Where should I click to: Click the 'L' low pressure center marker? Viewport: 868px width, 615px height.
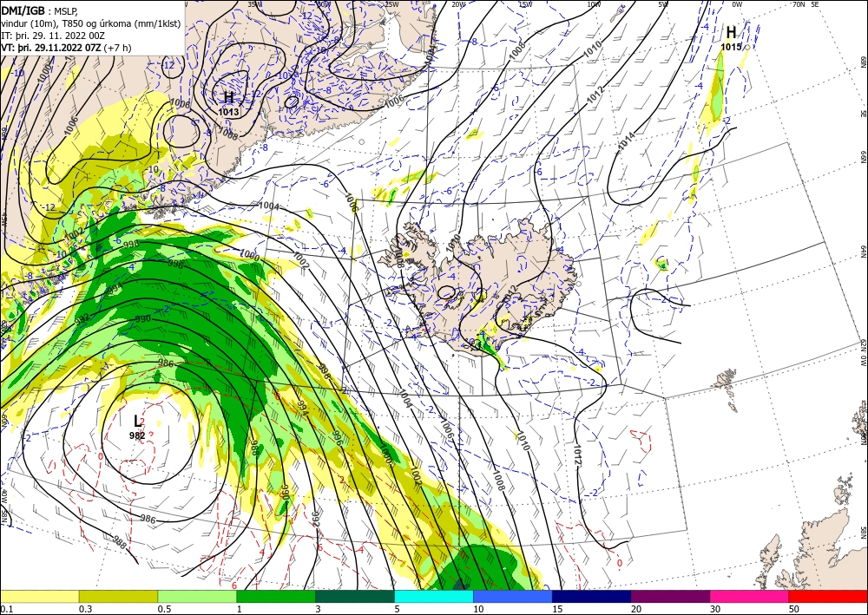(x=137, y=422)
